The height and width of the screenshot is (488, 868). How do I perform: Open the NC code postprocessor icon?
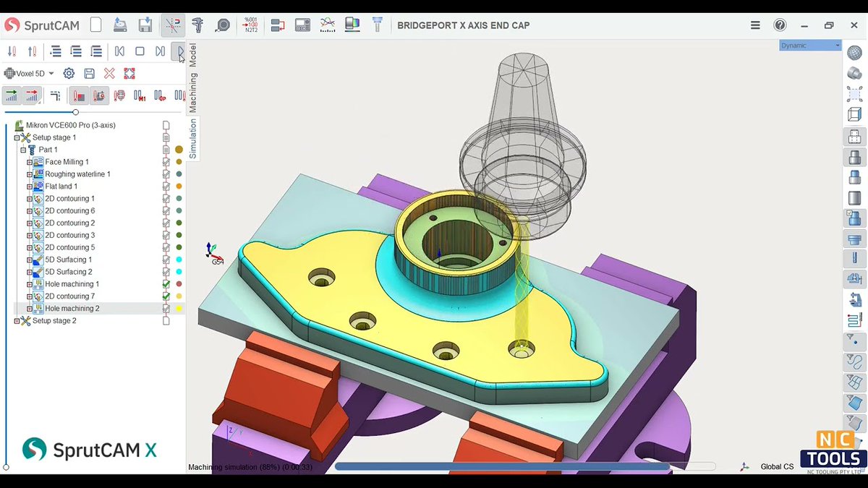[x=251, y=25]
